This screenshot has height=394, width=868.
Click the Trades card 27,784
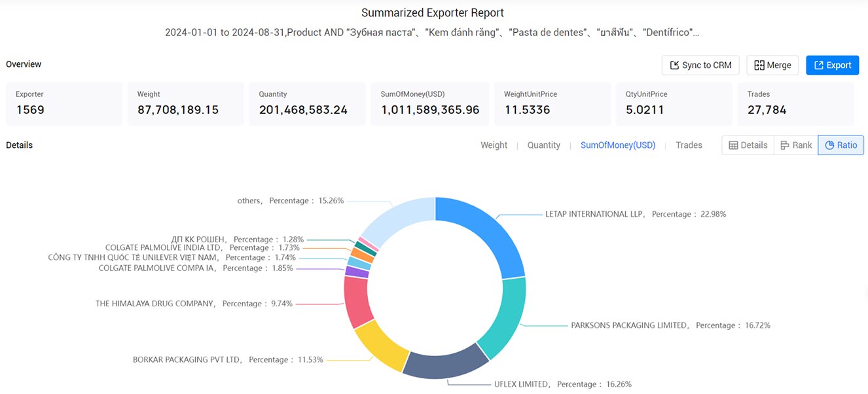pyautogui.click(x=796, y=103)
